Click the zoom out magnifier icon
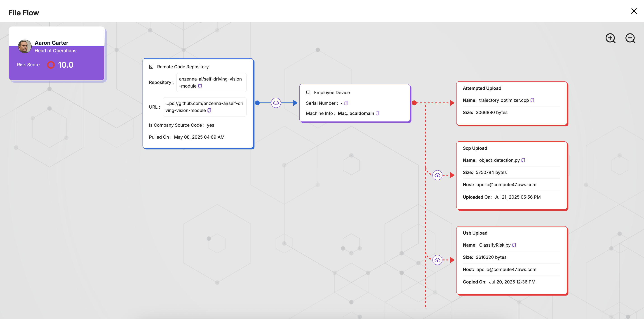This screenshot has width=644, height=319. (x=630, y=38)
